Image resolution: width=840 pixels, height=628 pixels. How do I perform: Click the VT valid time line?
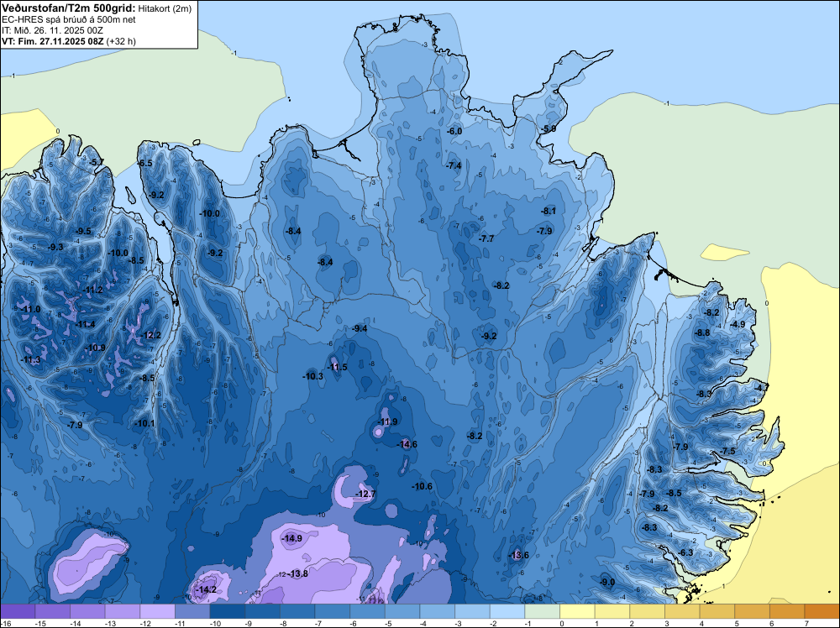[69, 41]
